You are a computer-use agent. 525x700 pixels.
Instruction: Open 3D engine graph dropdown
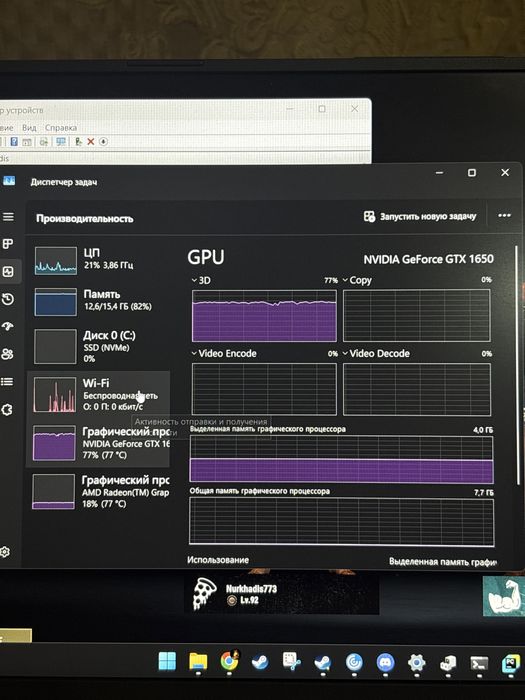click(201, 280)
